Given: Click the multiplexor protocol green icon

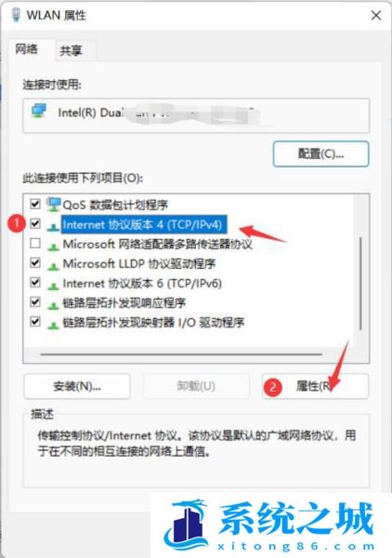Looking at the screenshot, I should (x=53, y=246).
